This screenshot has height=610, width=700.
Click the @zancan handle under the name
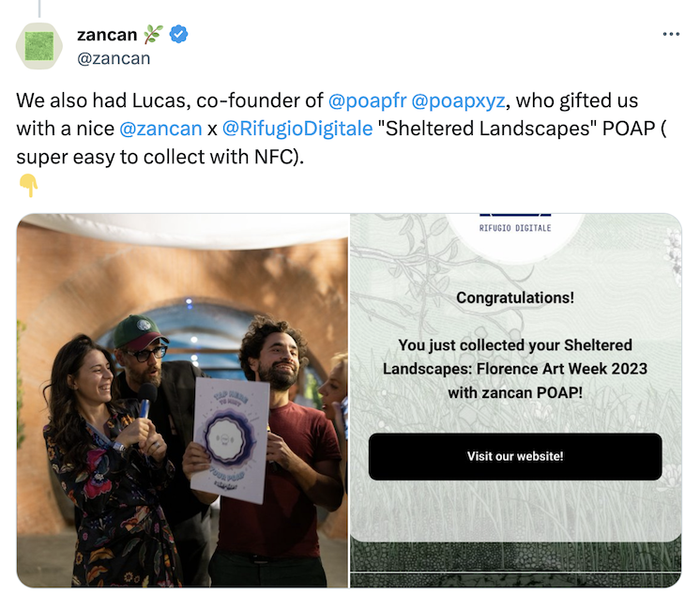coord(114,58)
